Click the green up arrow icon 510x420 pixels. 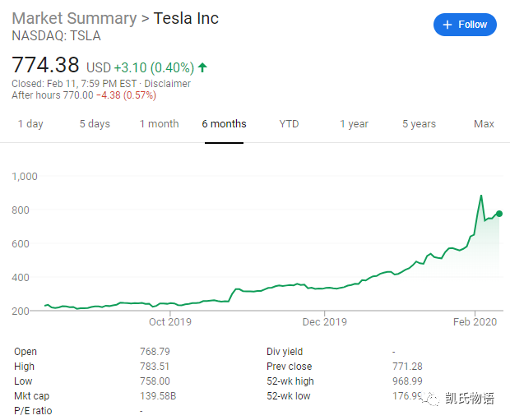tap(202, 67)
